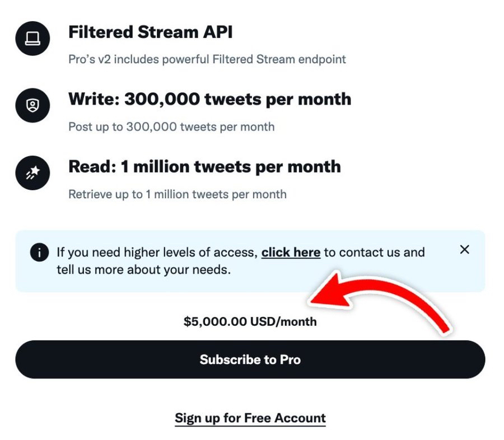The width and height of the screenshot is (504, 440).
Task: Click the "to contact us and" banner text
Action: click(x=374, y=252)
